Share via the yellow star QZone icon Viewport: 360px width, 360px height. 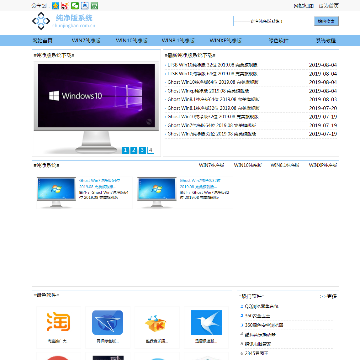pyautogui.click(x=56, y=6)
